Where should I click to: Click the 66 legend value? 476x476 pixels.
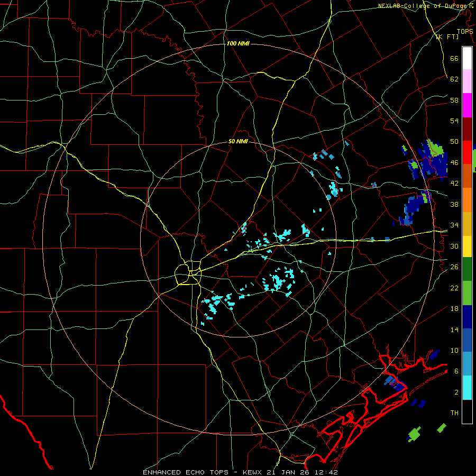[454, 58]
